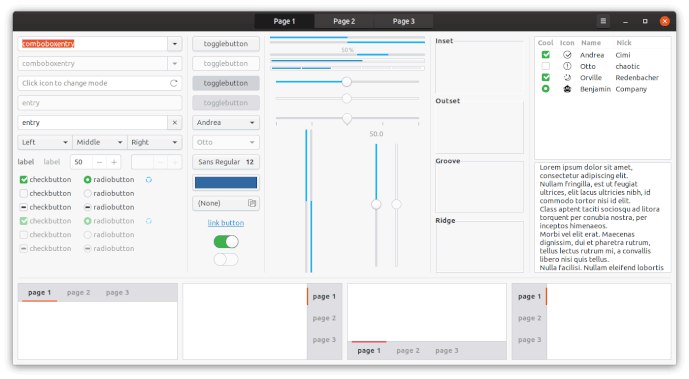Screen dimensions: 689x379
Task: Click the checkmark icon in Andrea's row
Action: 567,55
